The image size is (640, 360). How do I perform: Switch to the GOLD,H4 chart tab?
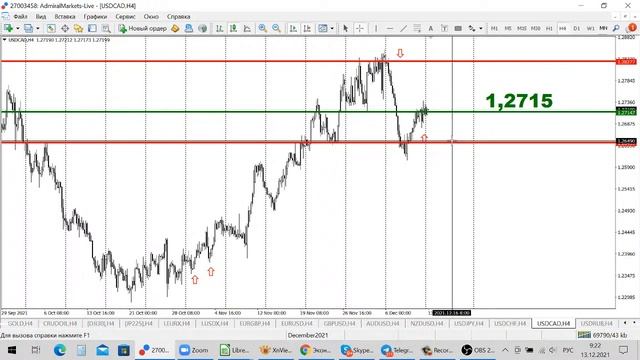coord(20,323)
